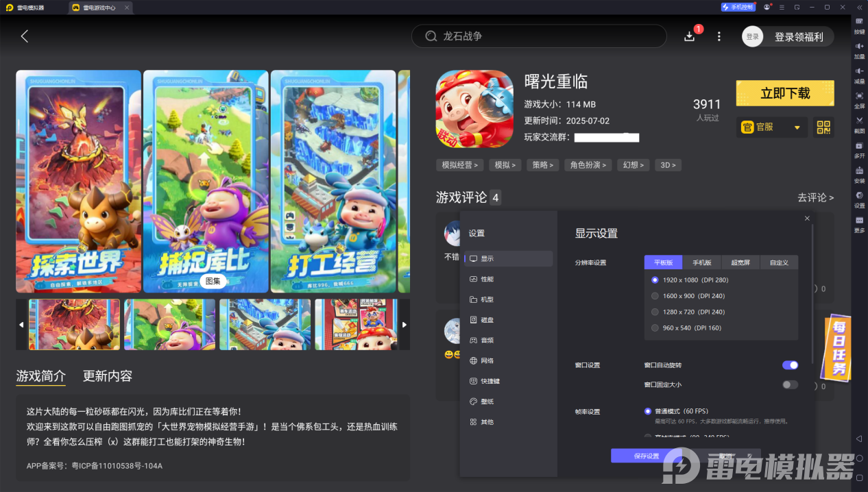Open the three-dot more options menu
This screenshot has width=868, height=492.
[x=719, y=36]
